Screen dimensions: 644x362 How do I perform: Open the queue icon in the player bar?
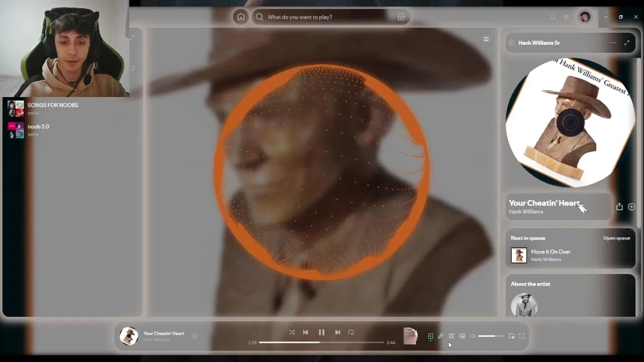click(x=451, y=336)
